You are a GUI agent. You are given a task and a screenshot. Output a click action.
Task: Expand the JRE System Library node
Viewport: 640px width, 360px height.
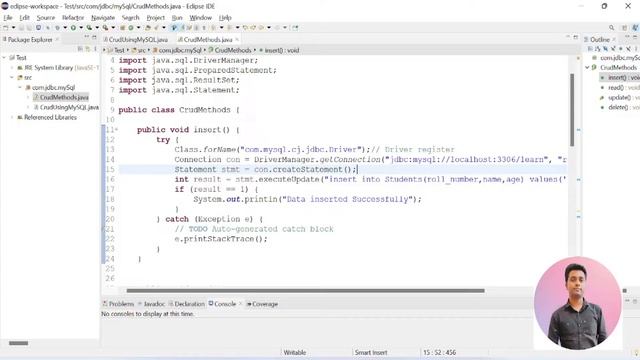tap(12, 68)
